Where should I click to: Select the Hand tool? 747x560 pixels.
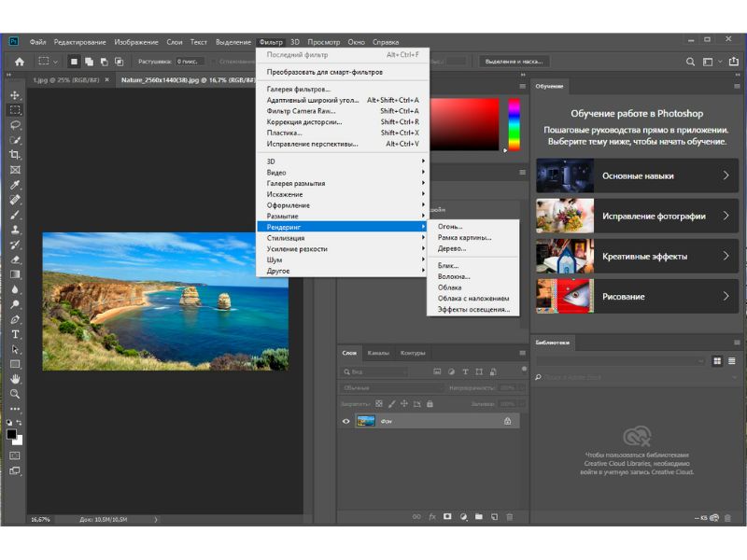pos(15,379)
